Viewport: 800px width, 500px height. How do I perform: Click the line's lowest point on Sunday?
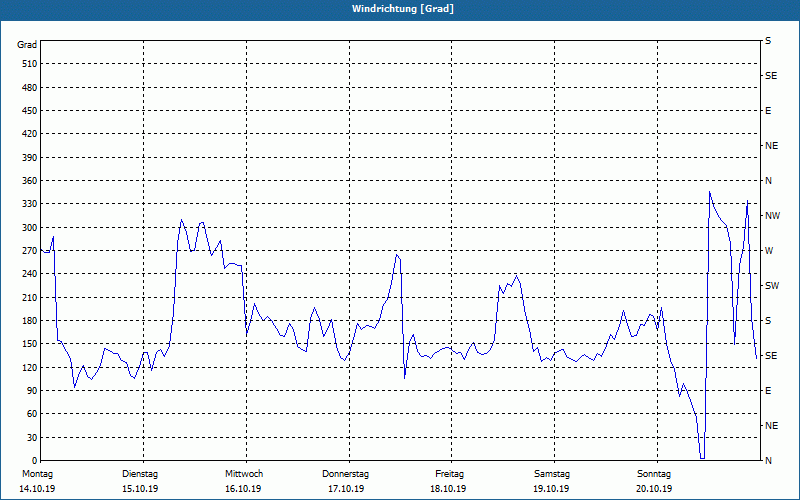[702, 457]
